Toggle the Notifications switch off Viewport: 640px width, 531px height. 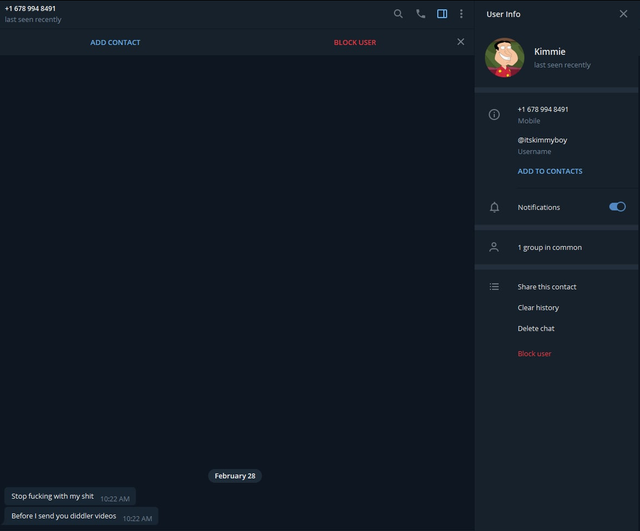[x=617, y=207]
